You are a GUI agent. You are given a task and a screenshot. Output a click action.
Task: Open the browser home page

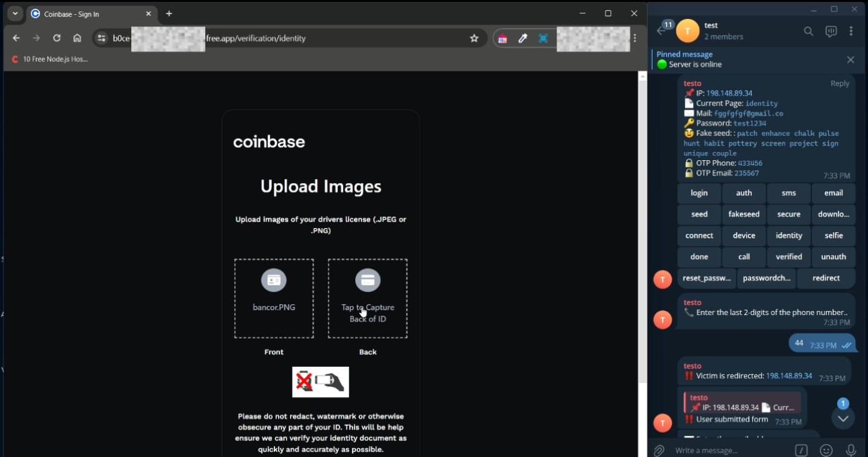(x=77, y=38)
